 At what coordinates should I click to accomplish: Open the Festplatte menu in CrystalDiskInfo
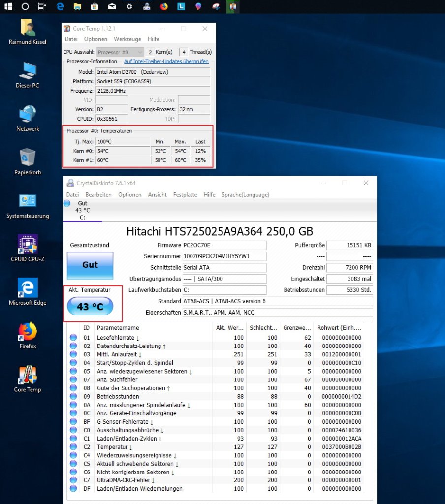tap(185, 195)
